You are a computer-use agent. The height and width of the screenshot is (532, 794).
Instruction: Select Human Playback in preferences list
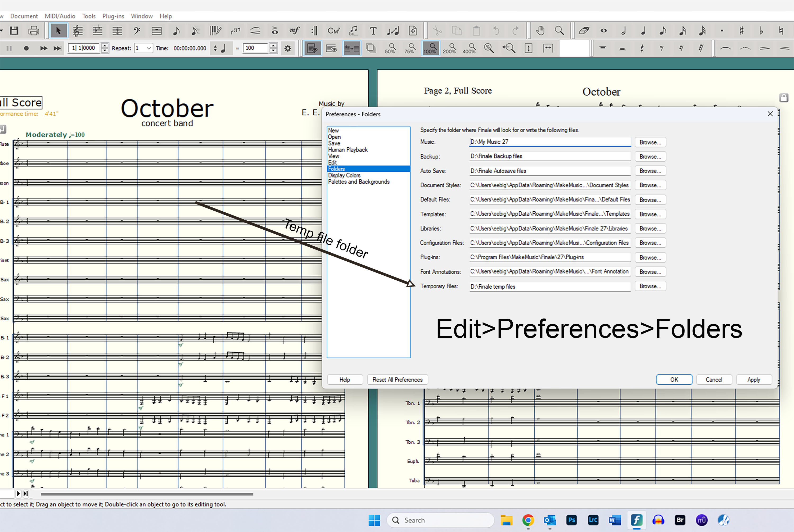(x=348, y=150)
